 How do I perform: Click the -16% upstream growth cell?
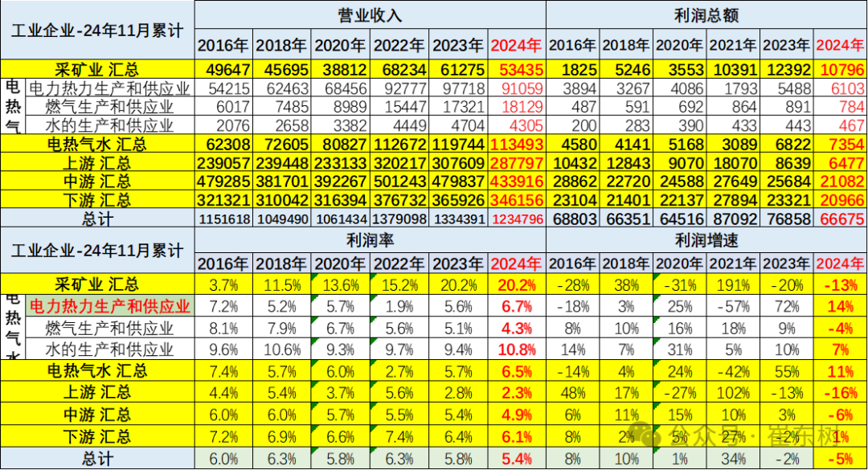[x=841, y=394]
